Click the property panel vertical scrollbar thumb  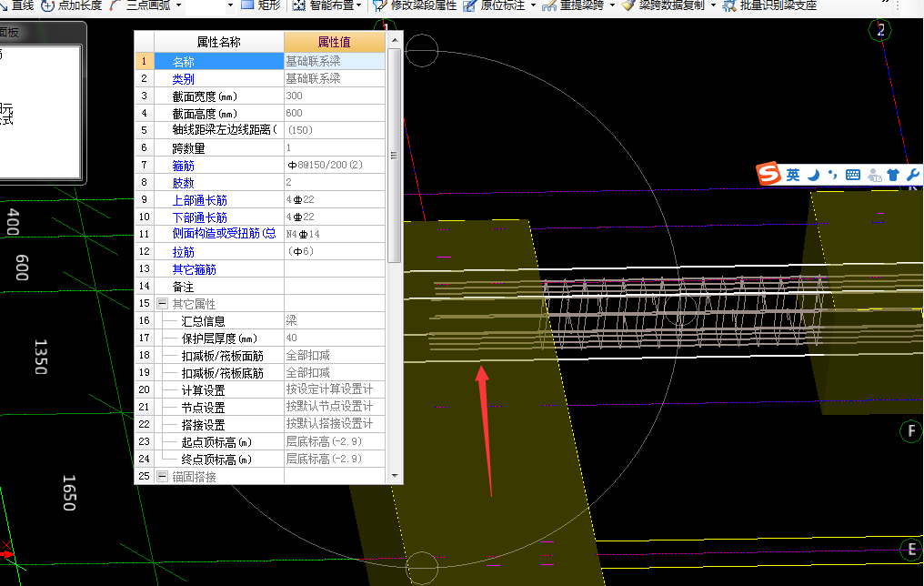(394, 156)
